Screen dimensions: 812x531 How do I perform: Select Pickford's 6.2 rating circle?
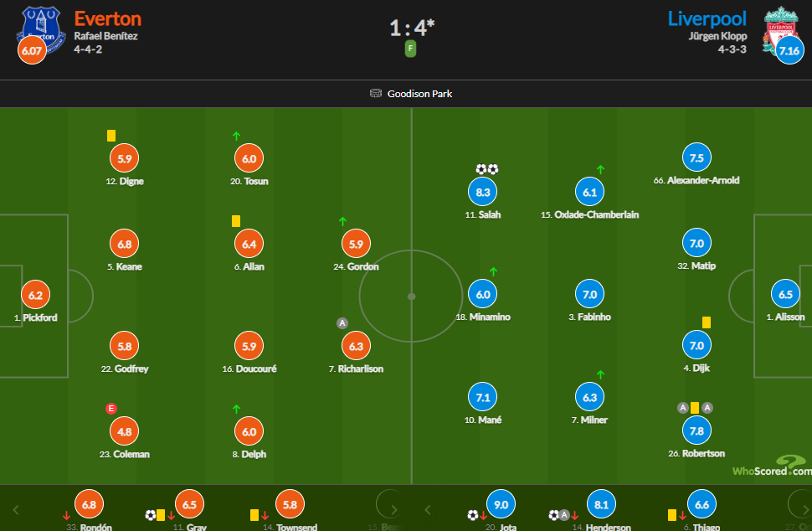click(x=35, y=295)
